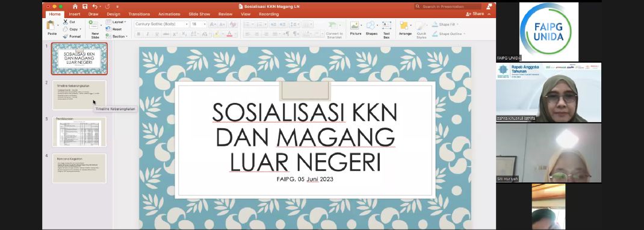644x230 pixels.
Task: Open the Transitions tab
Action: click(139, 14)
